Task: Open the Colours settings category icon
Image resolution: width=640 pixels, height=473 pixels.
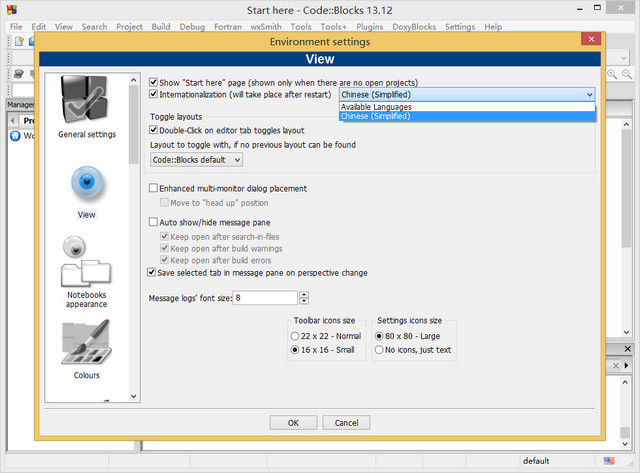Action: [86, 345]
